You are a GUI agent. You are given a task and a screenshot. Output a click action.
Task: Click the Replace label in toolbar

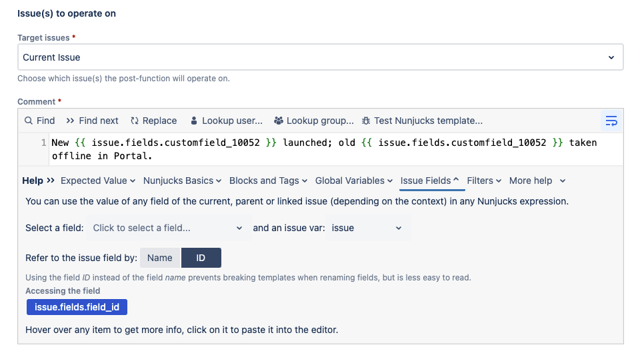coord(159,121)
